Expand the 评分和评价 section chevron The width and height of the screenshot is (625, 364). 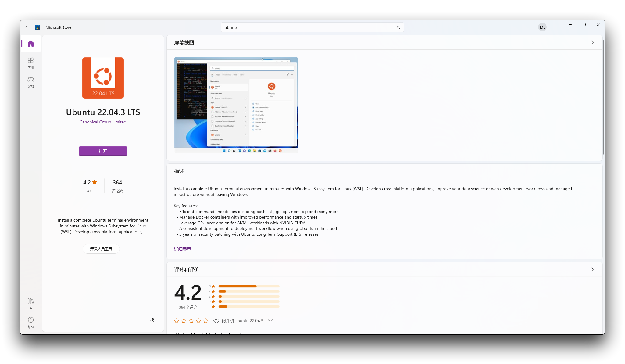(x=593, y=269)
